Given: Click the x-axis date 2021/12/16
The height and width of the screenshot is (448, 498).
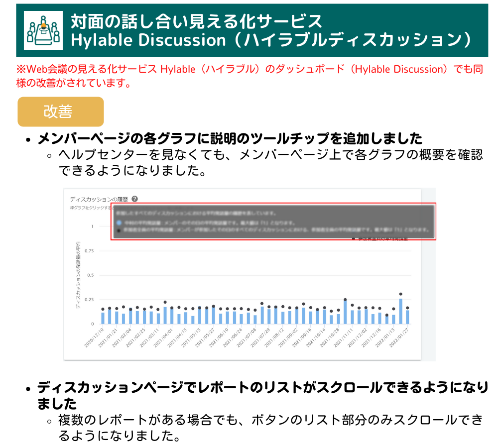Looking at the screenshot, I should coord(372,338).
